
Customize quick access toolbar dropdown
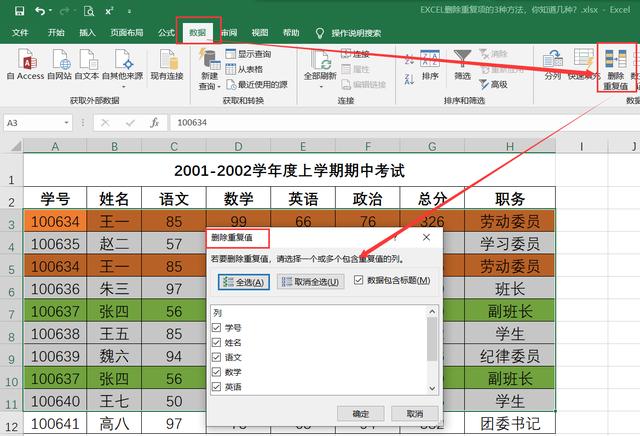tap(129, 11)
